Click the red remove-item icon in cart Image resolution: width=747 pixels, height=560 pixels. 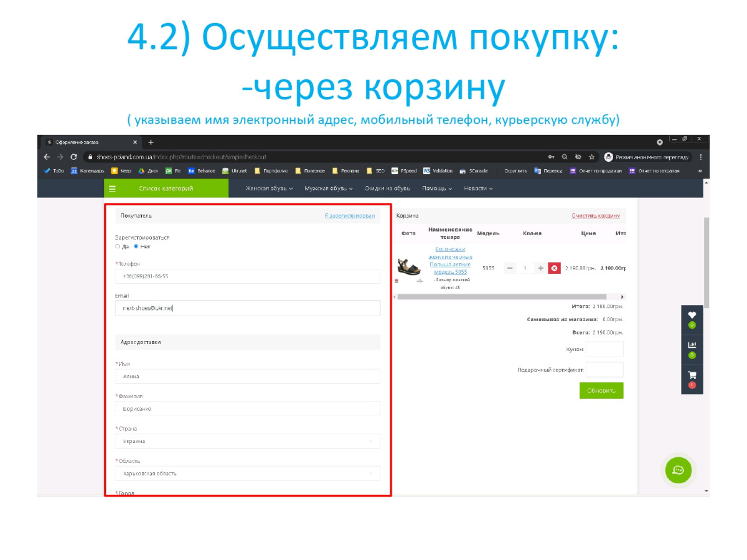click(554, 268)
